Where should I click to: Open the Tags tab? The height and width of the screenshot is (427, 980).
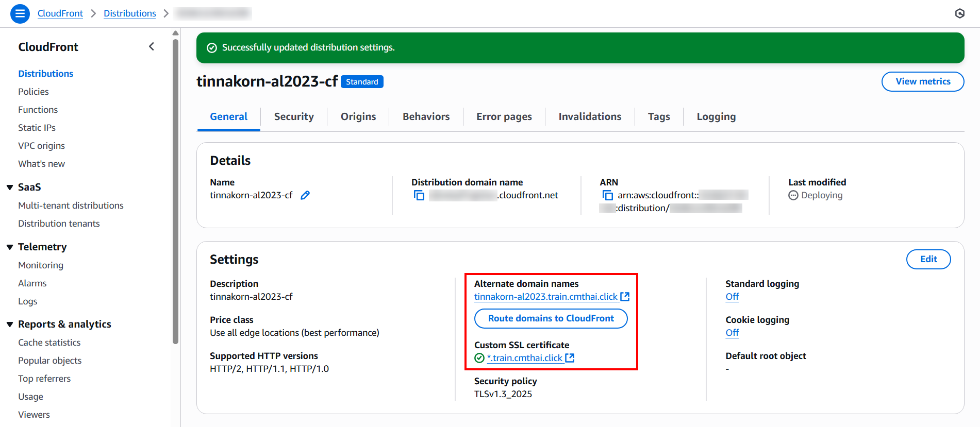pos(659,116)
